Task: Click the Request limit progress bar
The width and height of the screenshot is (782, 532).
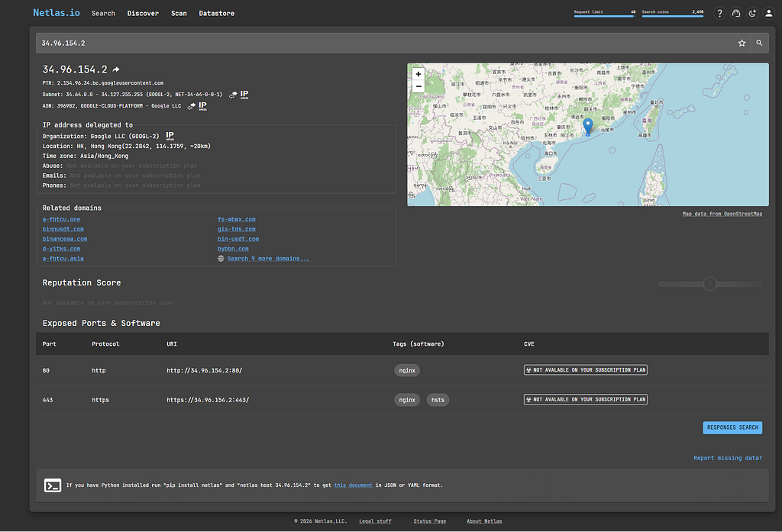Action: click(604, 17)
